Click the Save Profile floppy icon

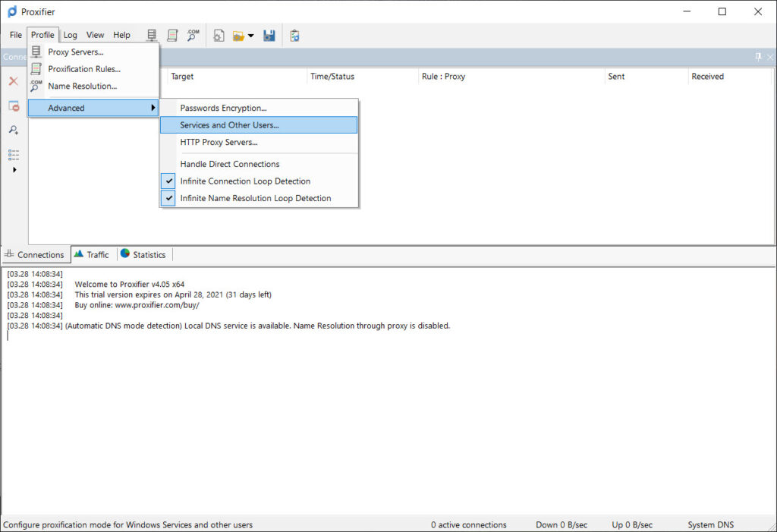coord(269,35)
